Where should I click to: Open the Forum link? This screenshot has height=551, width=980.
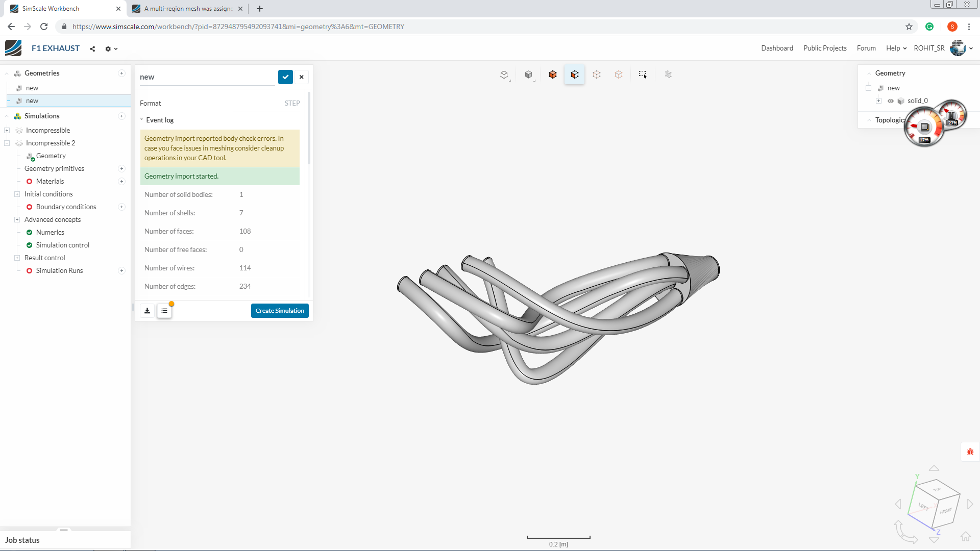pyautogui.click(x=866, y=48)
